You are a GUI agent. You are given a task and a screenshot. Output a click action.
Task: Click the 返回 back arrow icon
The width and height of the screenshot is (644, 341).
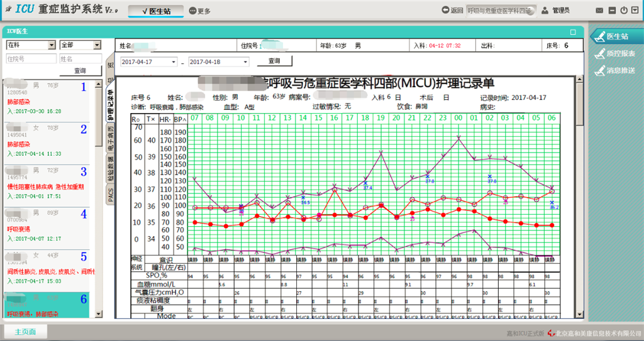coord(445,11)
